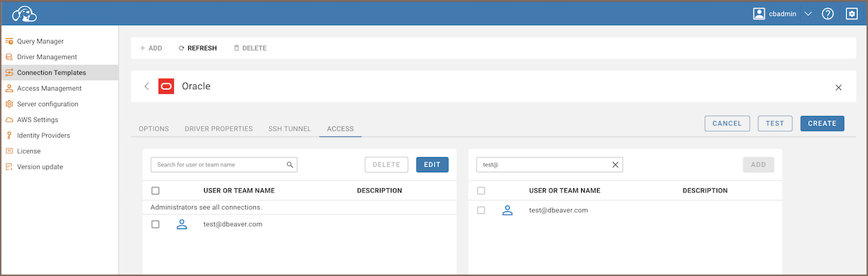
Task: Click the TEST connection button
Action: pos(775,123)
